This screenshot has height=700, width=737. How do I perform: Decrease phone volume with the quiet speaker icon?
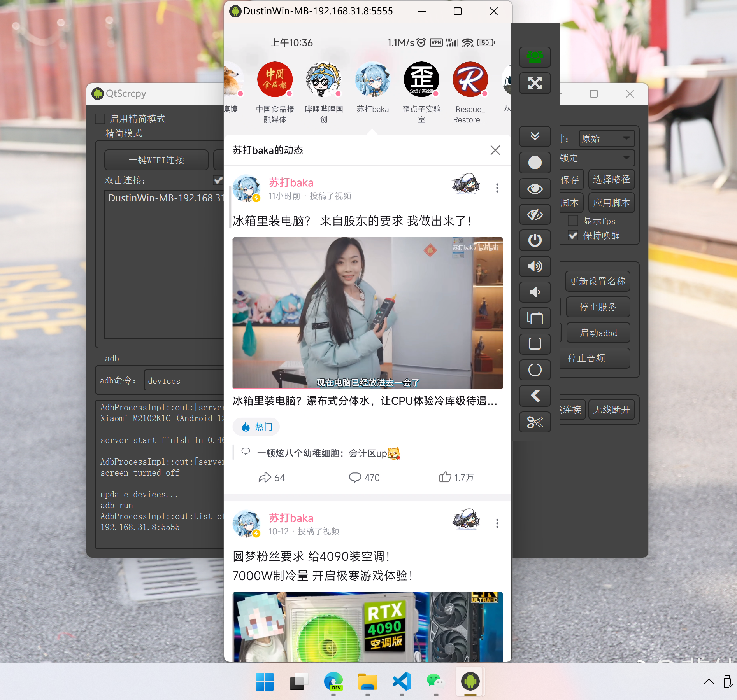[535, 292]
